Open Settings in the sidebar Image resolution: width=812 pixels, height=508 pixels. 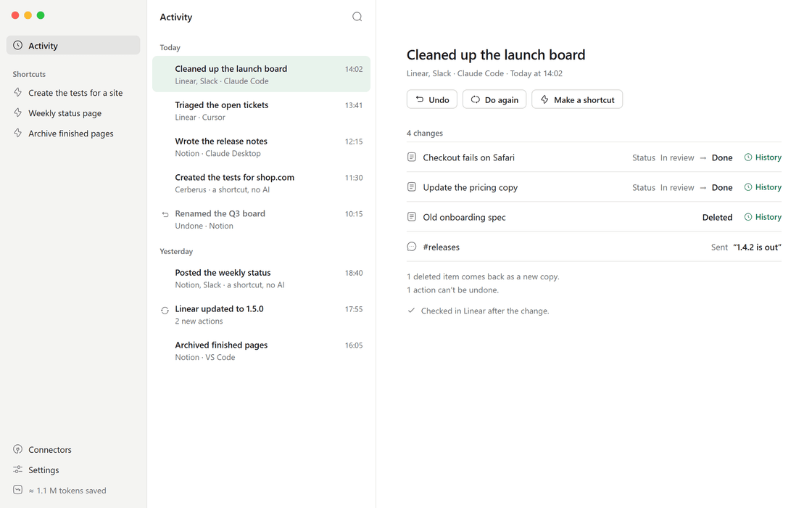pos(73,470)
